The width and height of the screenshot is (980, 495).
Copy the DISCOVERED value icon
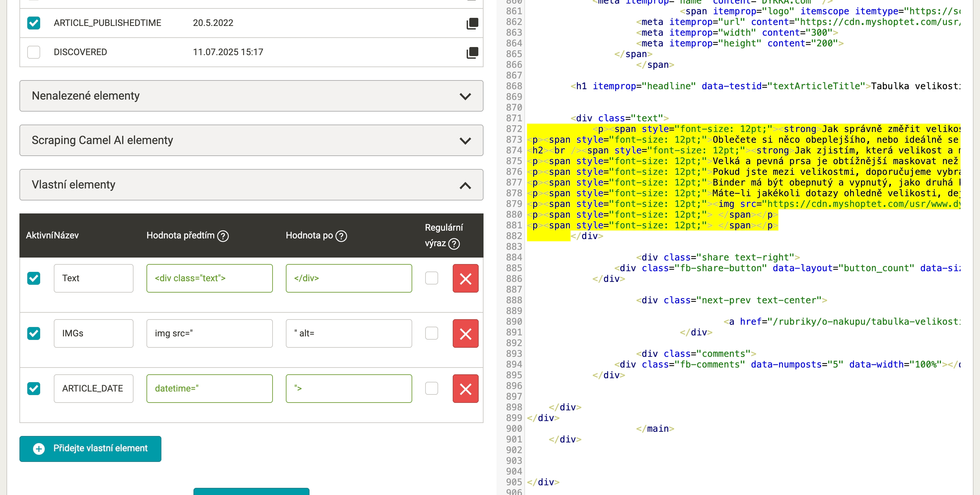pyautogui.click(x=472, y=52)
